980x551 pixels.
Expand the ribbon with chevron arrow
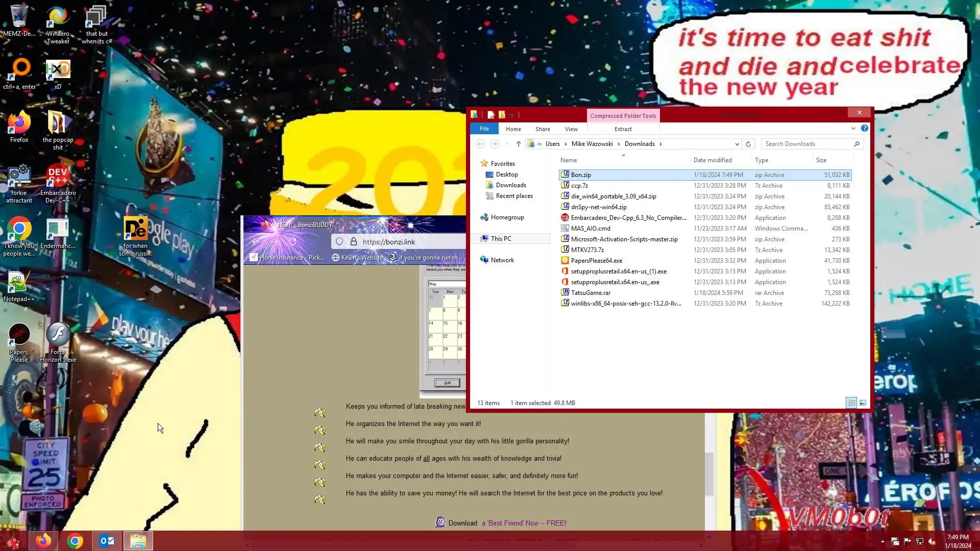(853, 129)
